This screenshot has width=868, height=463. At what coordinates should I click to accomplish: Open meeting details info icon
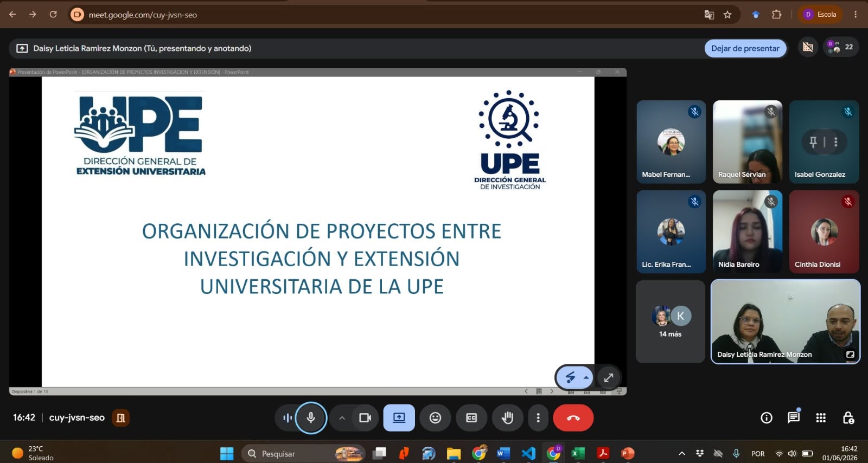pos(766,417)
